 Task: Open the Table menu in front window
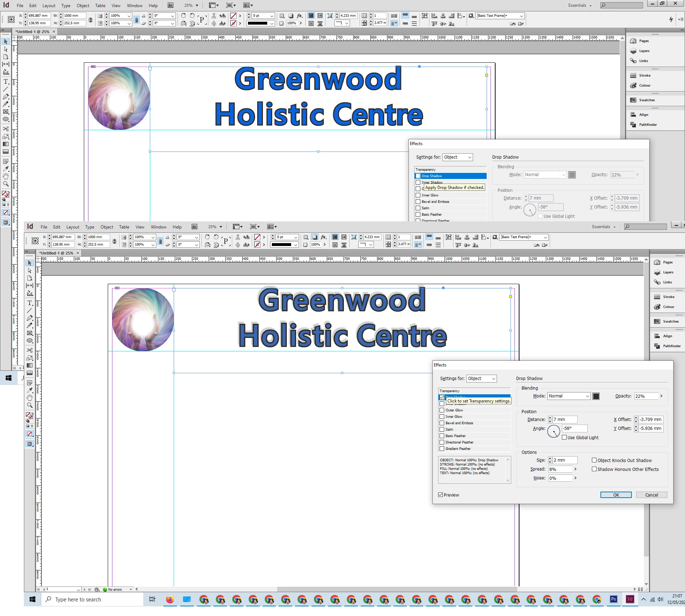click(x=124, y=227)
